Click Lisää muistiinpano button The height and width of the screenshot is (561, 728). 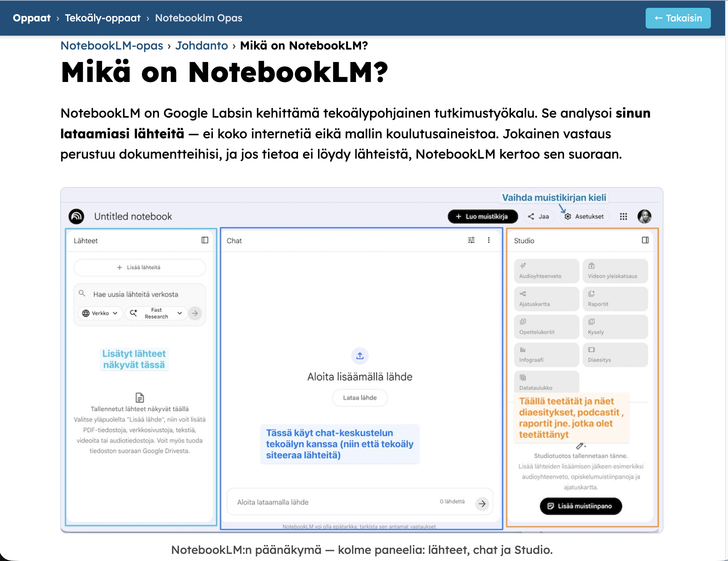click(581, 506)
